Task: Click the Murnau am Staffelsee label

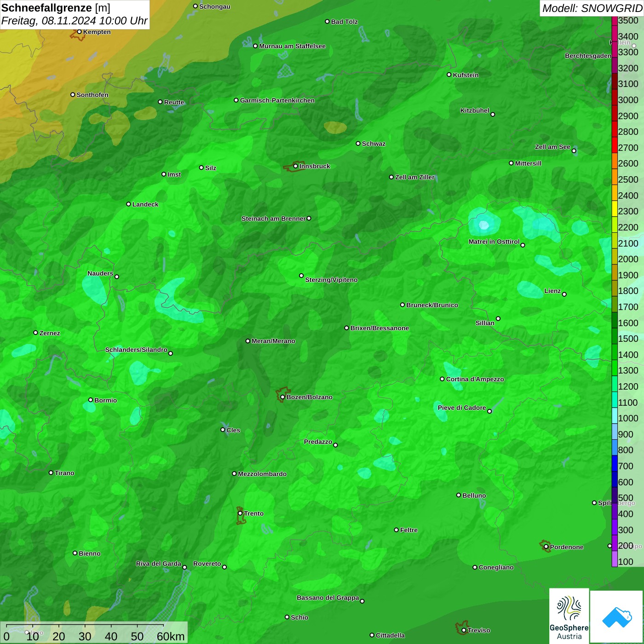Action: point(293,46)
